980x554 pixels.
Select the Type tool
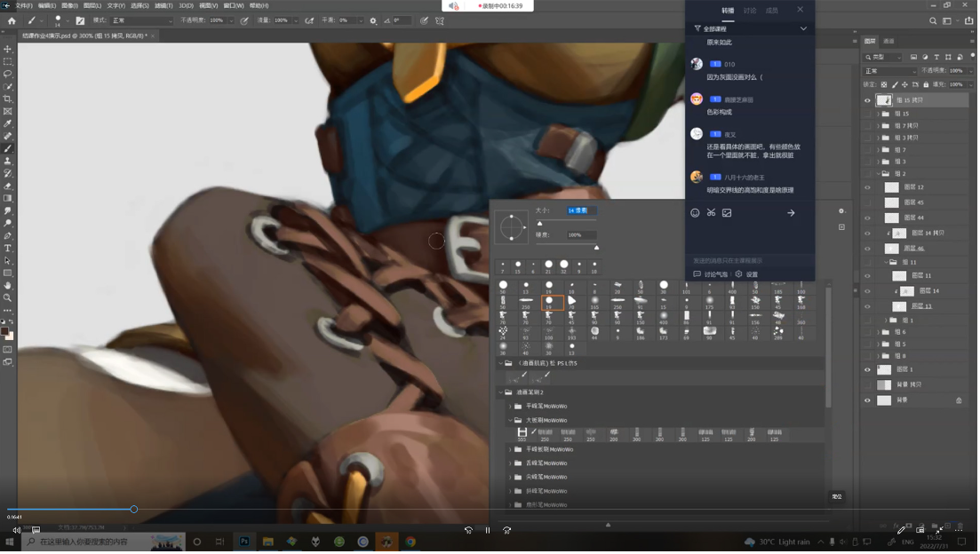[7, 249]
